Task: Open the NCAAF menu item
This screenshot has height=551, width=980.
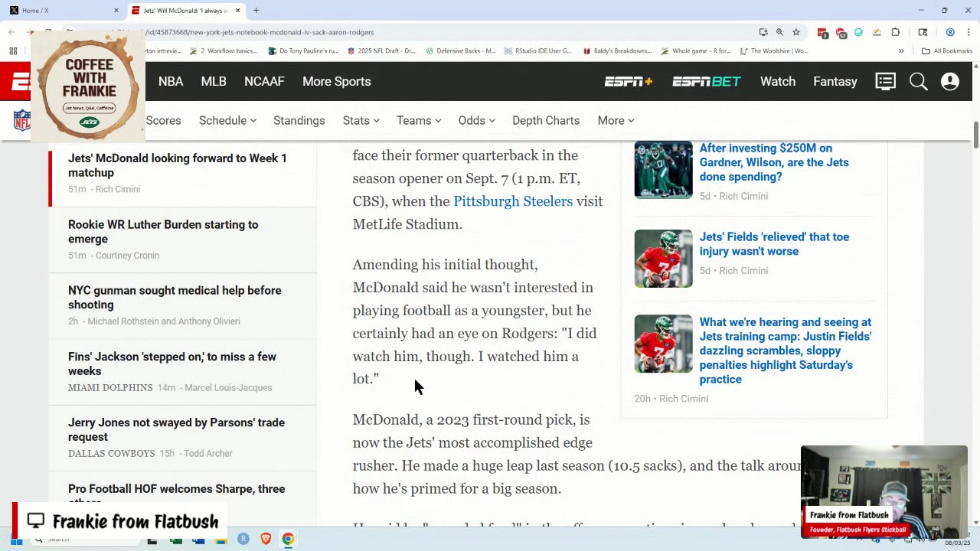Action: point(264,81)
